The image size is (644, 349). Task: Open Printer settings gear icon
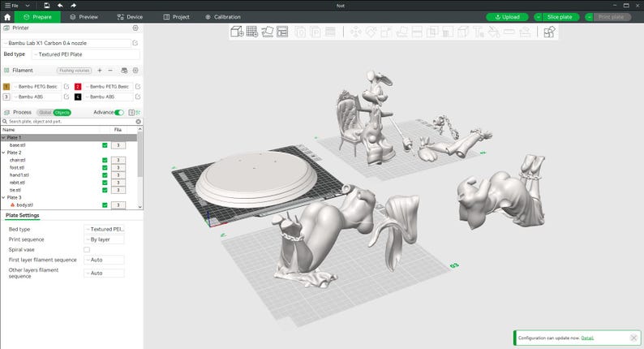[x=135, y=28]
